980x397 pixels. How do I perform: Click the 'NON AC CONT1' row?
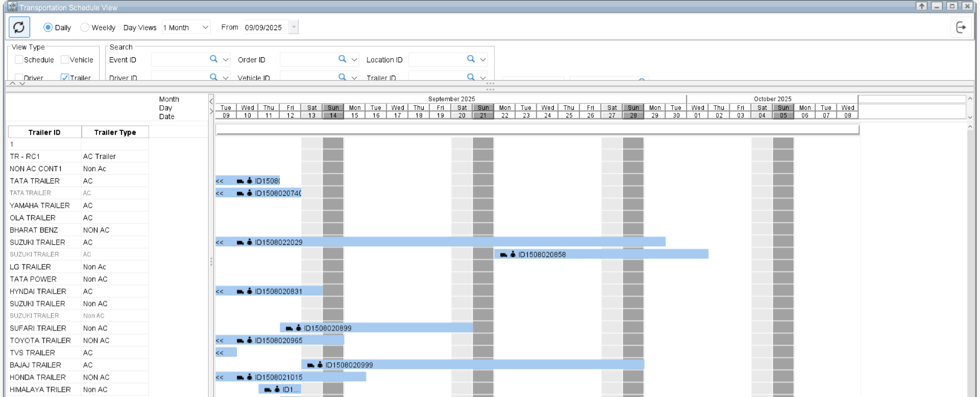click(x=79, y=169)
